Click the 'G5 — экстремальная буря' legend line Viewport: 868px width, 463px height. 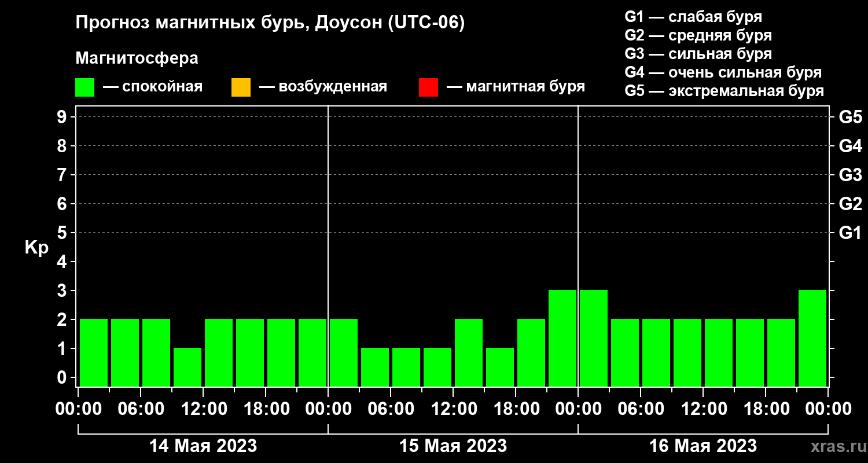(x=724, y=91)
